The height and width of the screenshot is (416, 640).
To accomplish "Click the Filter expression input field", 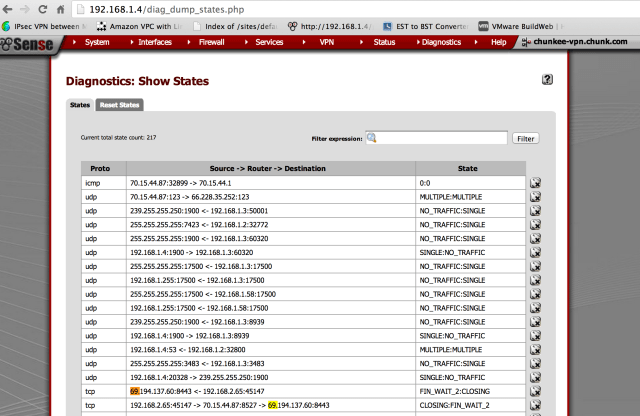I will pyautogui.click(x=442, y=138).
